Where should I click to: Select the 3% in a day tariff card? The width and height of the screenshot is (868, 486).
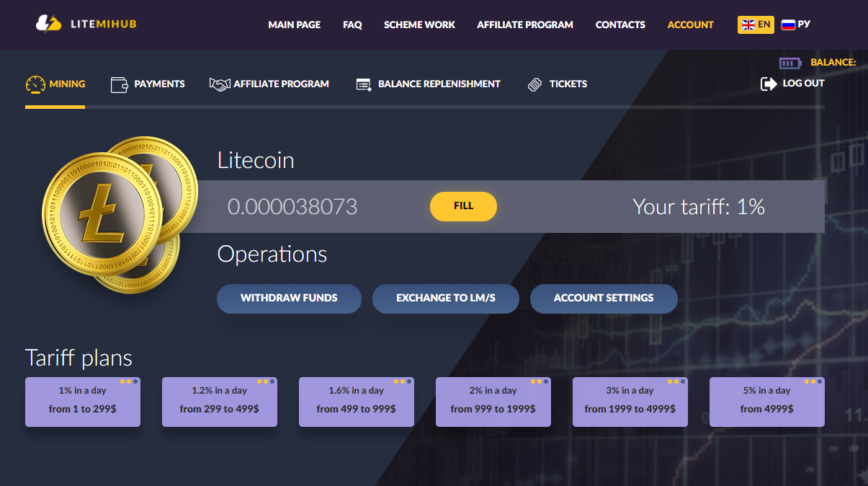point(630,402)
